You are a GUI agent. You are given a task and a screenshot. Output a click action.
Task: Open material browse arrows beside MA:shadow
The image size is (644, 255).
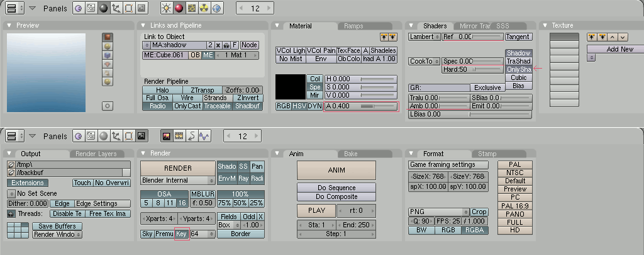pyautogui.click(x=147, y=45)
